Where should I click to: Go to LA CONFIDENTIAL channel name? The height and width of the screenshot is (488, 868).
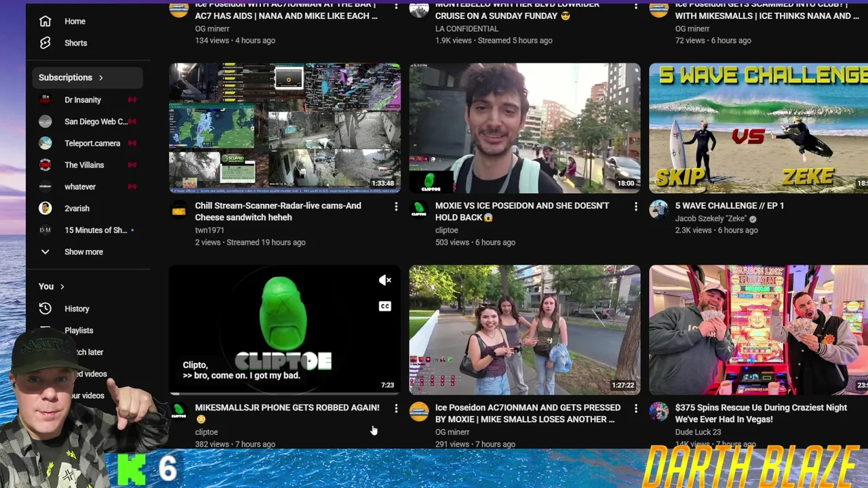coord(467,28)
